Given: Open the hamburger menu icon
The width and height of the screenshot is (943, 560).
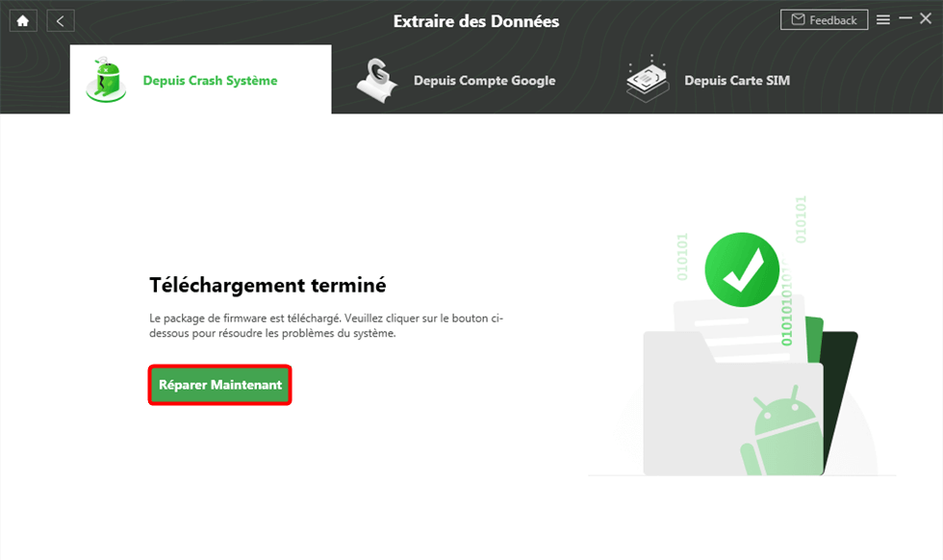Looking at the screenshot, I should [882, 20].
